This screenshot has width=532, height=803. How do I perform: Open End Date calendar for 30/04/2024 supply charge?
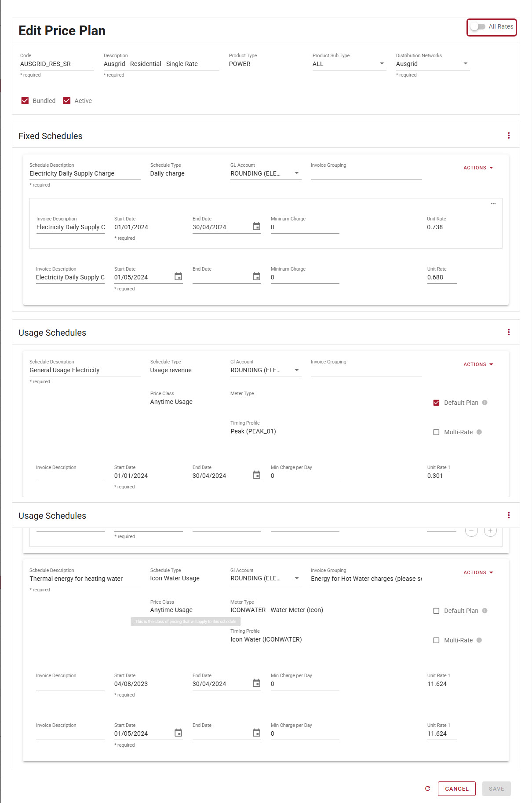pyautogui.click(x=256, y=227)
